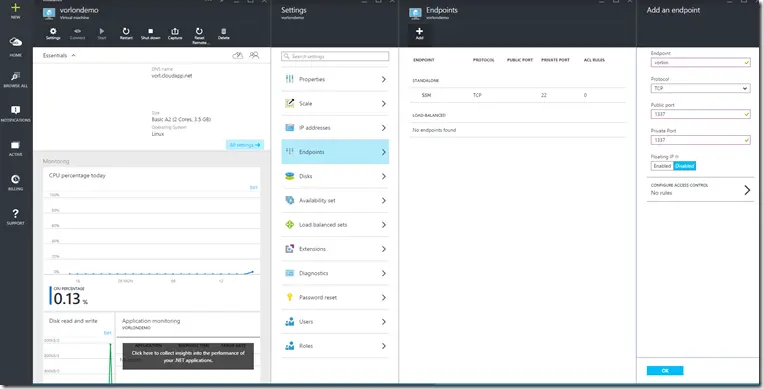
Task: Open Notifications in the left sidebar
Action: pos(16,113)
